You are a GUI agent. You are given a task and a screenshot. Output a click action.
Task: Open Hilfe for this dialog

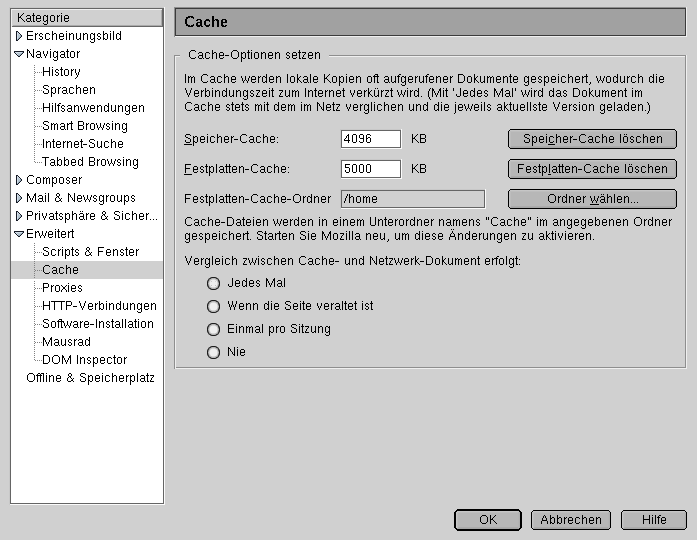pyautogui.click(x=654, y=520)
